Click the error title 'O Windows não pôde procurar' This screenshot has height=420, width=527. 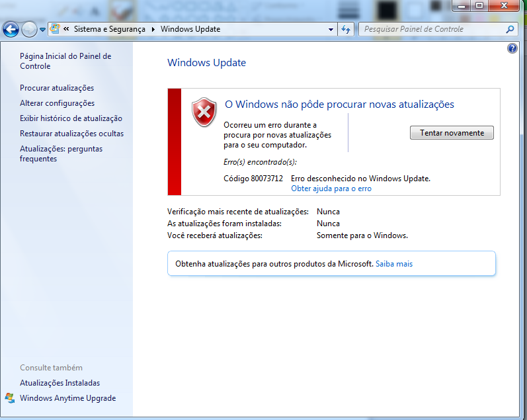click(339, 105)
